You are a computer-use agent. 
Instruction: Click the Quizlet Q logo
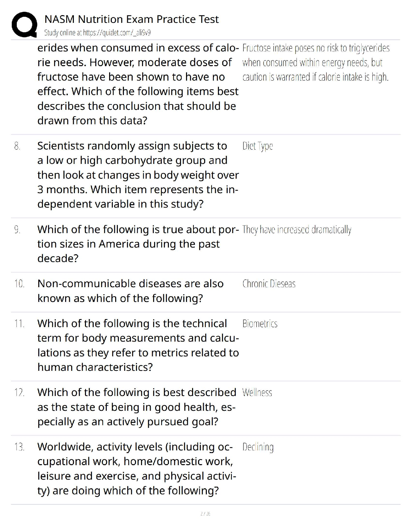point(24,25)
